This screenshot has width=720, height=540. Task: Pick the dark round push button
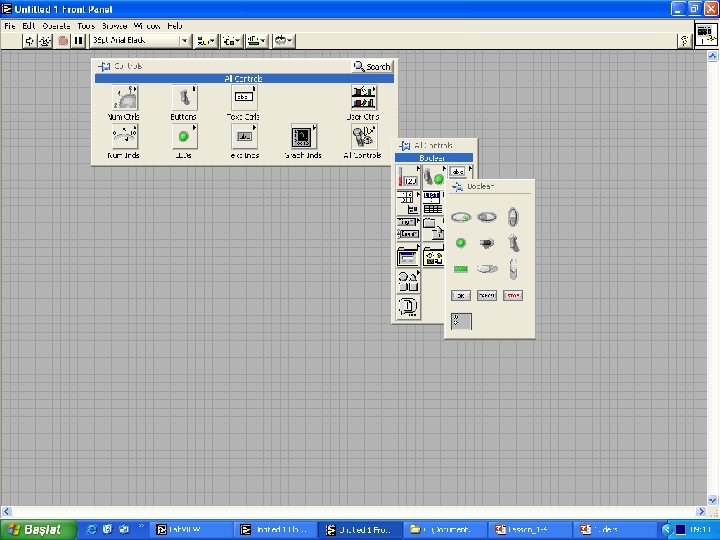487,217
